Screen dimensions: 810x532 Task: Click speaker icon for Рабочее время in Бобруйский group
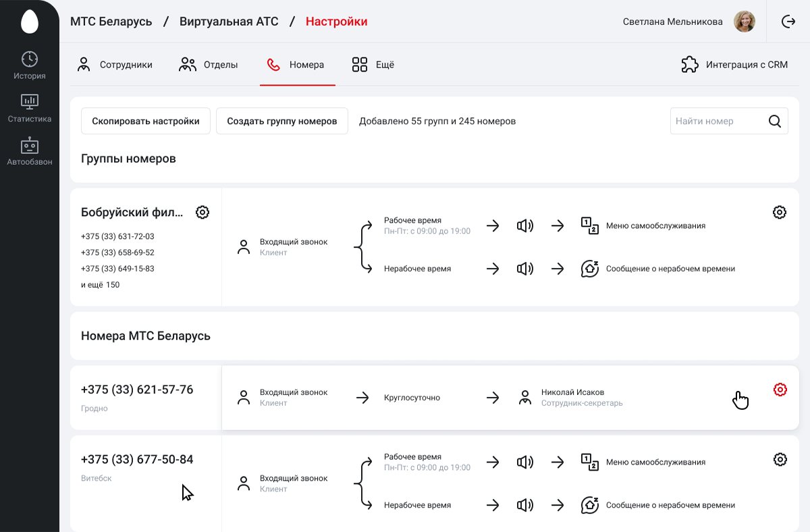coord(525,226)
